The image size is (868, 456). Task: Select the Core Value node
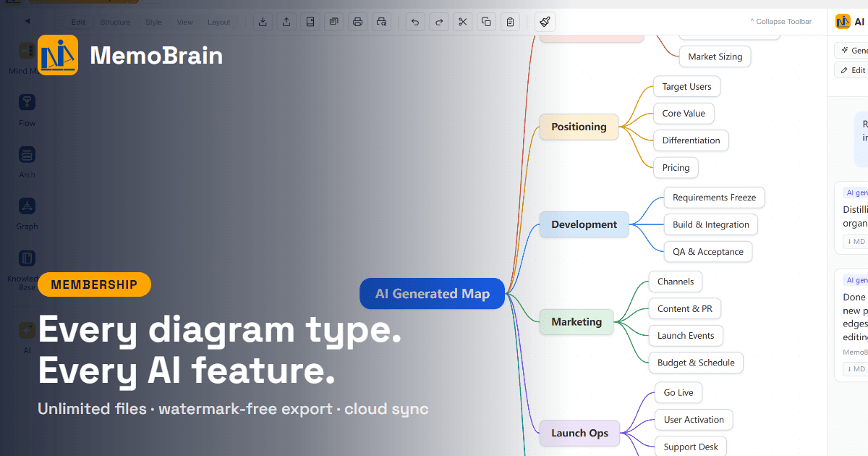click(x=684, y=114)
